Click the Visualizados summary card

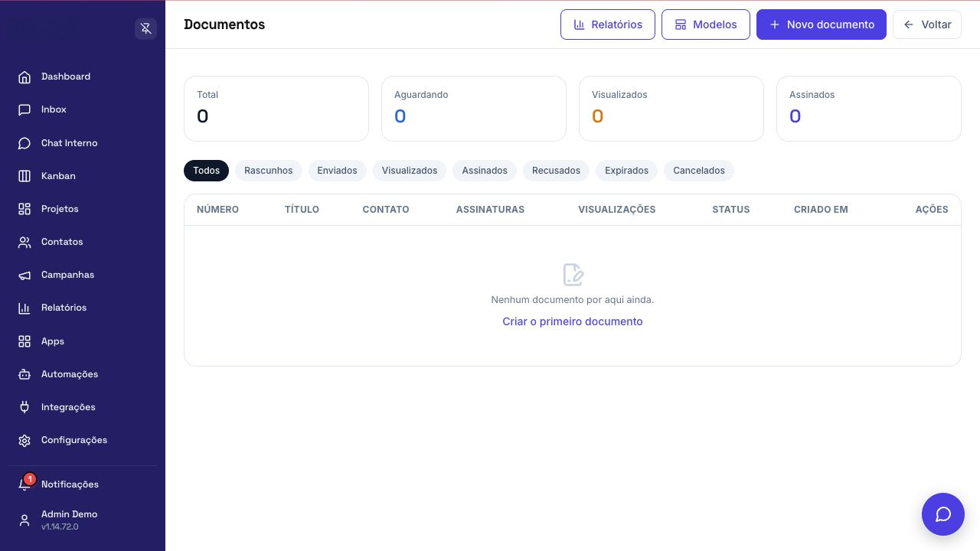coord(671,109)
